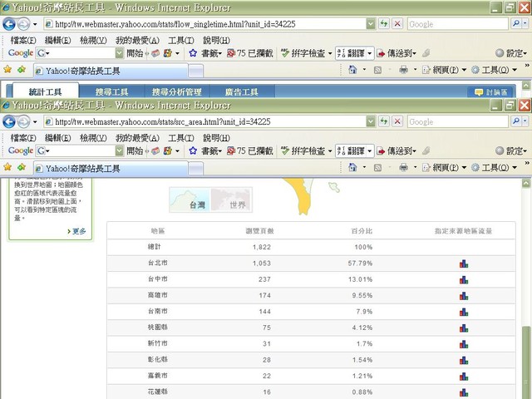Open 我的最愛(A) menu in front window

137,138
